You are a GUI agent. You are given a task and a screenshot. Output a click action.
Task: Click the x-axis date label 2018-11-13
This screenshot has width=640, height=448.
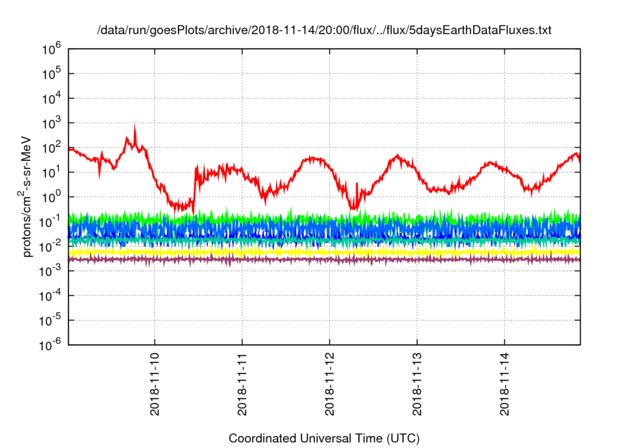[x=417, y=384]
